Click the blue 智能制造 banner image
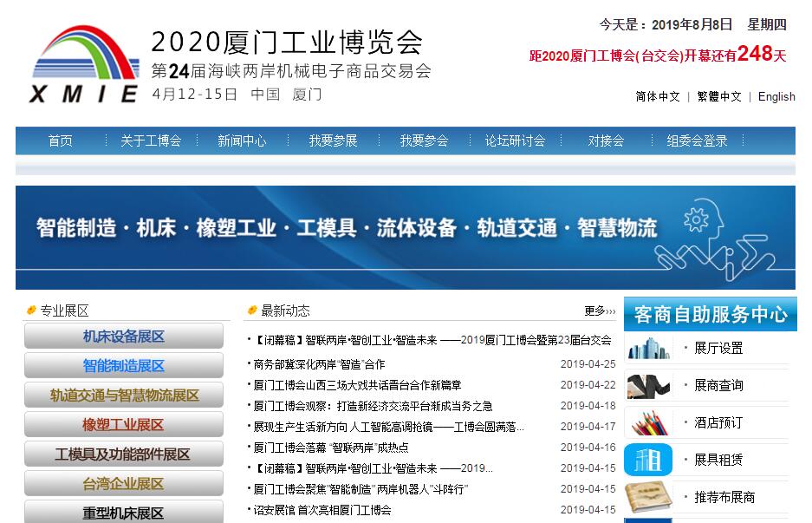 (x=405, y=237)
